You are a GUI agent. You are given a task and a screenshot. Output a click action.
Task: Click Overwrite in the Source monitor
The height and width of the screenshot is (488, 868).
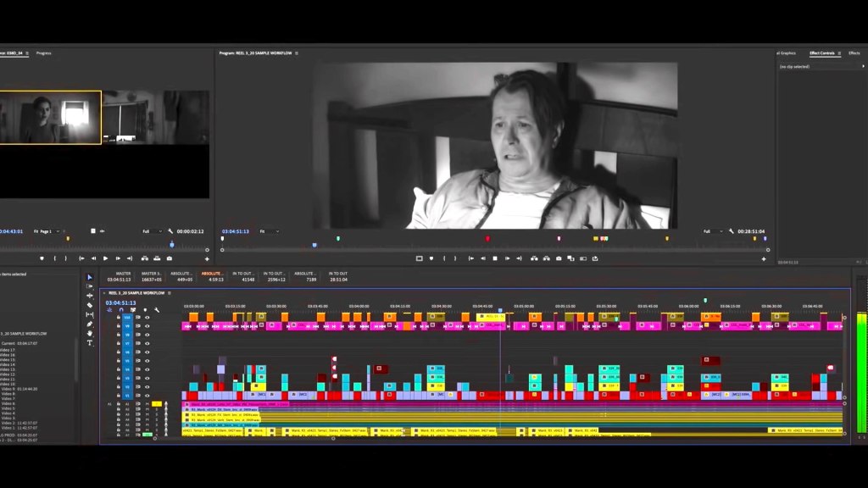click(x=157, y=258)
